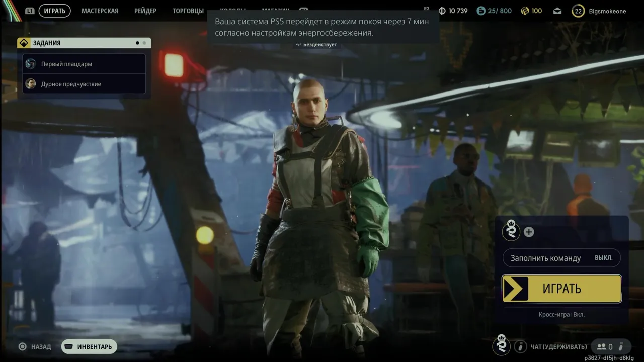Click the НАЗАД back button
The width and height of the screenshot is (644, 362).
(35, 346)
